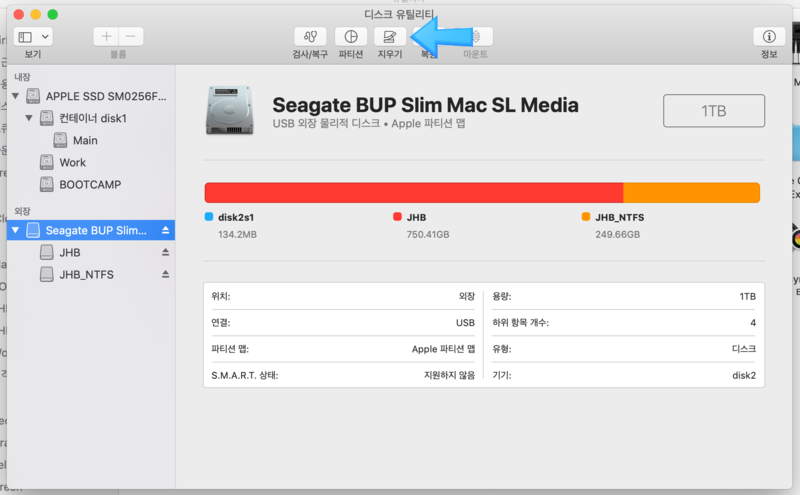Select the Work volume
The width and height of the screenshot is (800, 495).
point(73,162)
